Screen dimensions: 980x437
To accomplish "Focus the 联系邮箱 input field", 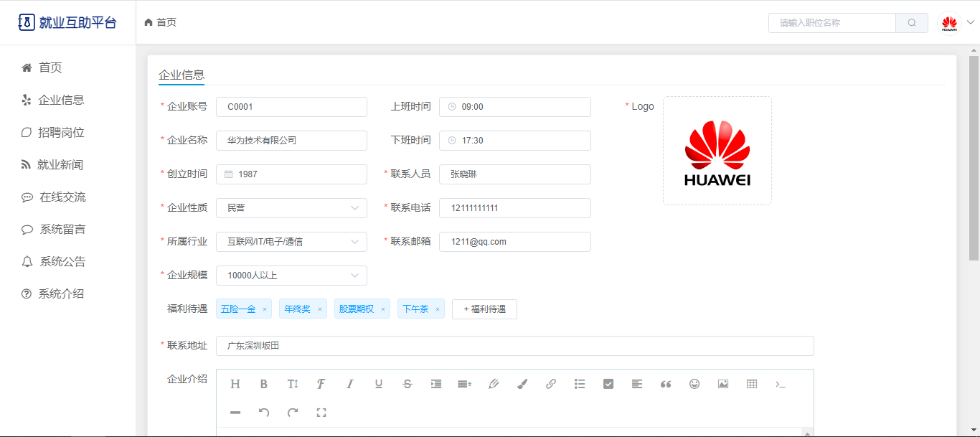I will click(515, 242).
